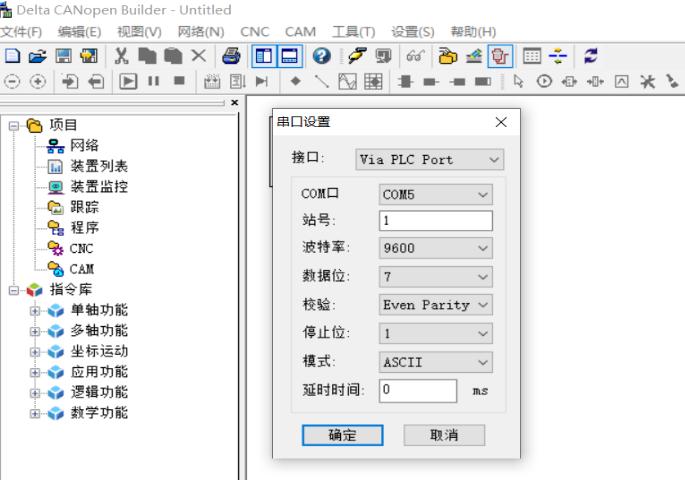685x480 pixels.
Task: Collapse the 项目 tree node
Action: [14, 126]
